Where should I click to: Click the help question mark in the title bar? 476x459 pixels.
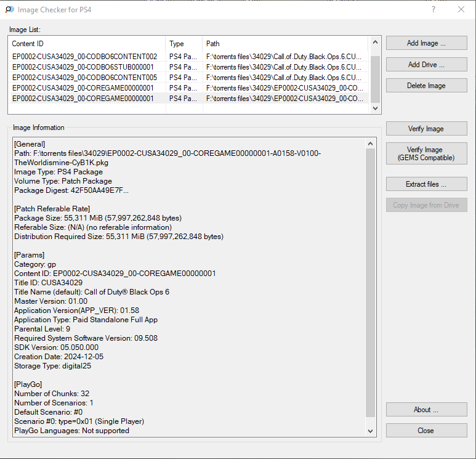434,9
